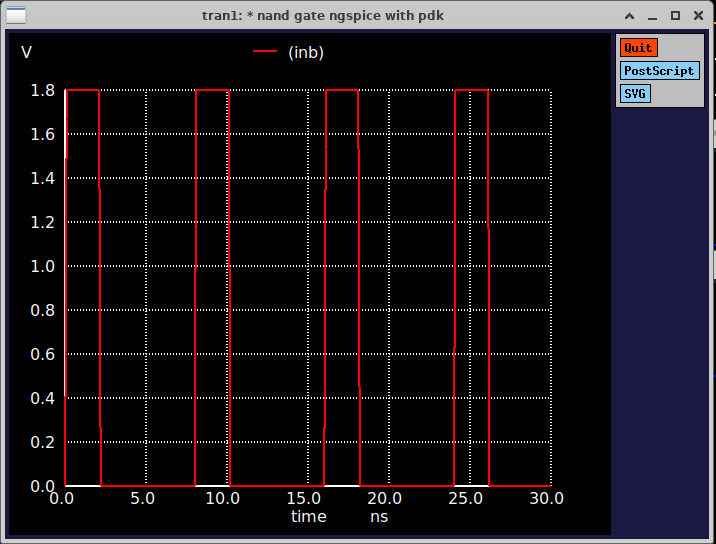The height and width of the screenshot is (544, 716).
Task: Minimize the tran1 plot window
Action: 652,16
